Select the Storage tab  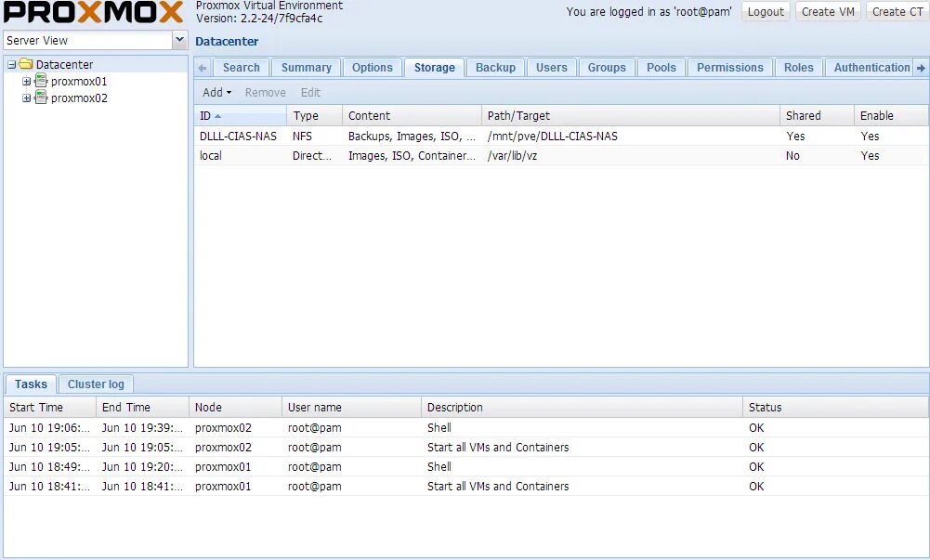(x=434, y=68)
